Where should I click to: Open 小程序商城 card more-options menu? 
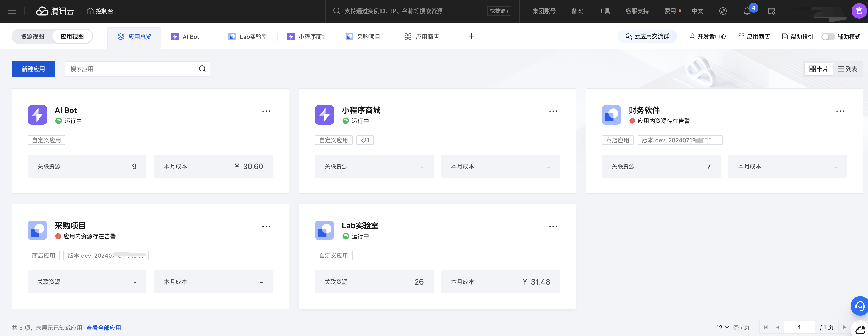553,111
